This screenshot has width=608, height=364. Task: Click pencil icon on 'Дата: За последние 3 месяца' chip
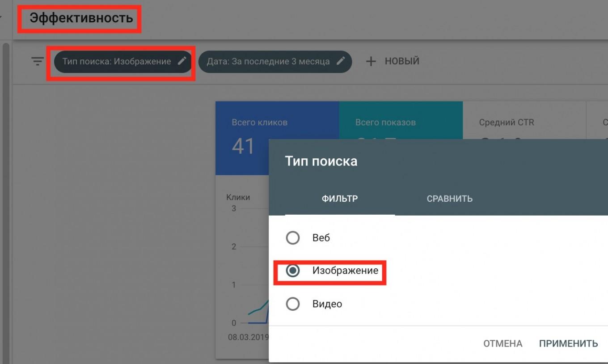click(x=341, y=61)
